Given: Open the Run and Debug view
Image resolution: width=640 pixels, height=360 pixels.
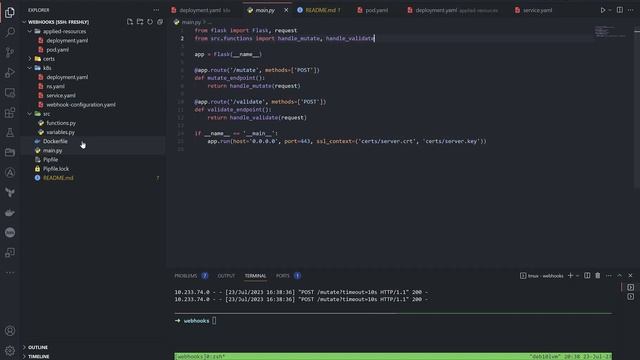Looking at the screenshot, I should point(10,72).
